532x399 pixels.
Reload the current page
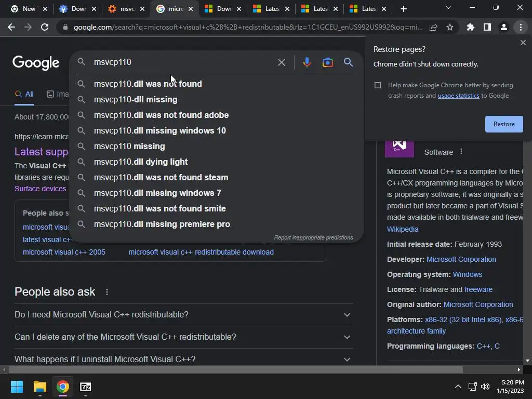(x=45, y=27)
